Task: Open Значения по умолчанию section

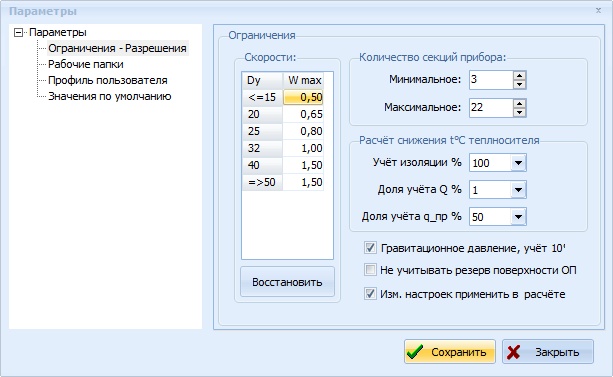Action: [x=109, y=96]
